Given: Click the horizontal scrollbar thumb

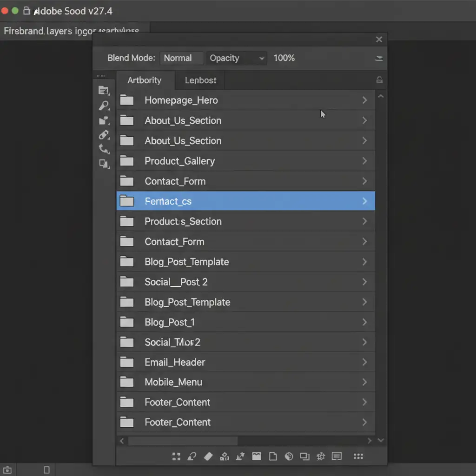Looking at the screenshot, I should tap(183, 440).
